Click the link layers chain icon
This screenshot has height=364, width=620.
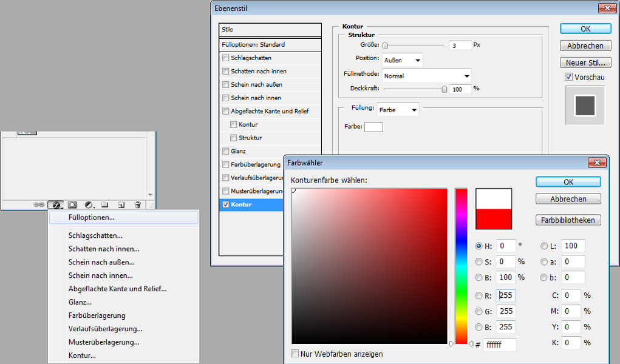[39, 204]
